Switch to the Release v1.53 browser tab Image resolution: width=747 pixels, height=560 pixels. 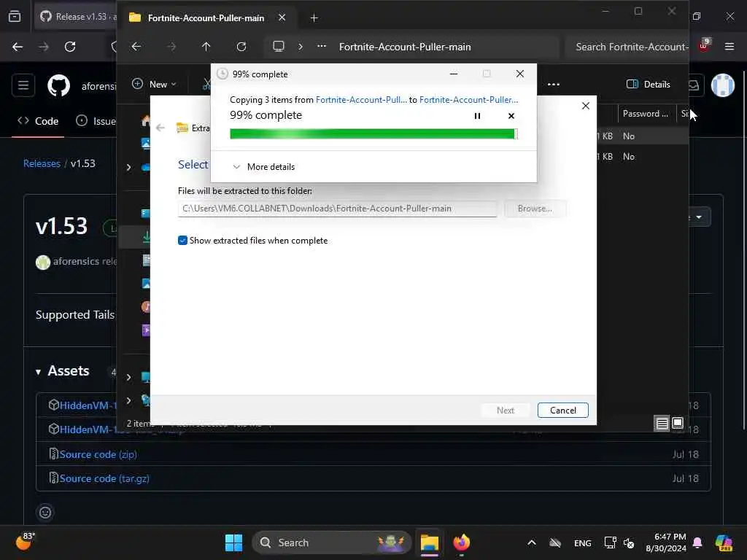click(x=76, y=17)
